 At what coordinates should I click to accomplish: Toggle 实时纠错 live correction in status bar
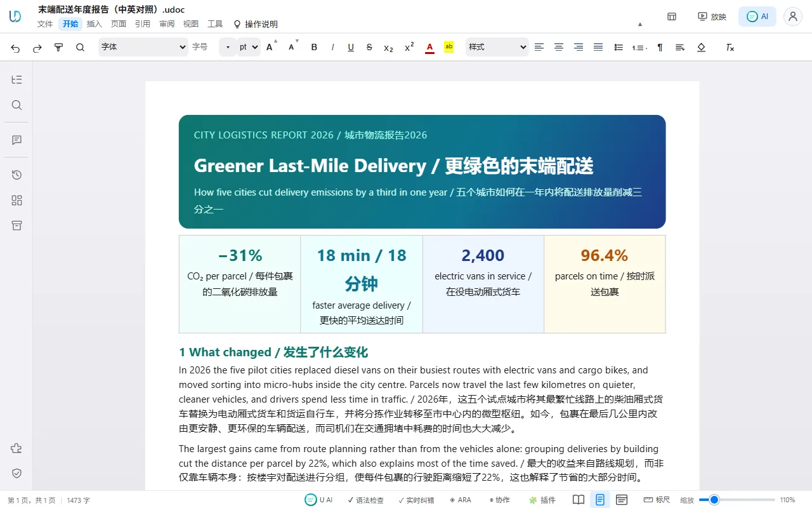coord(416,500)
